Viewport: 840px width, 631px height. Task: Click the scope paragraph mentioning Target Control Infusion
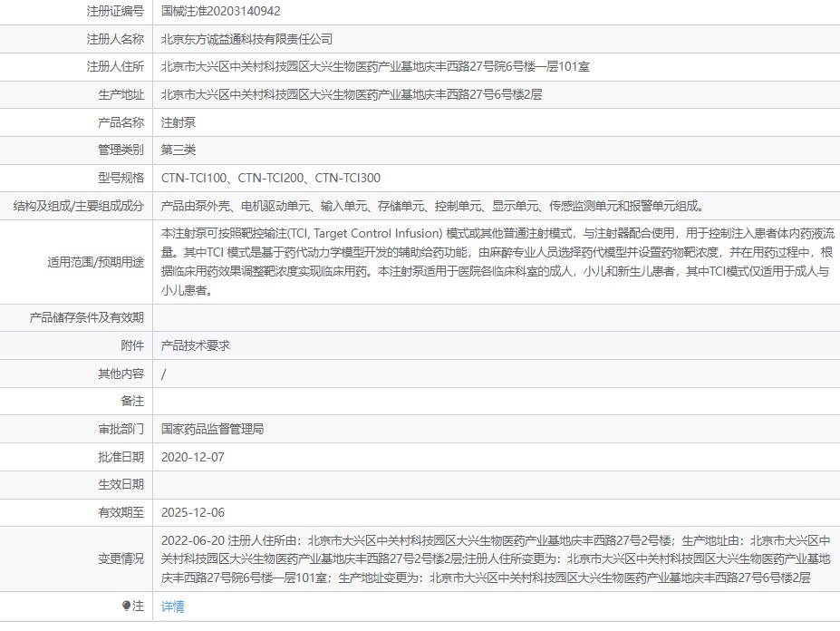click(x=497, y=262)
